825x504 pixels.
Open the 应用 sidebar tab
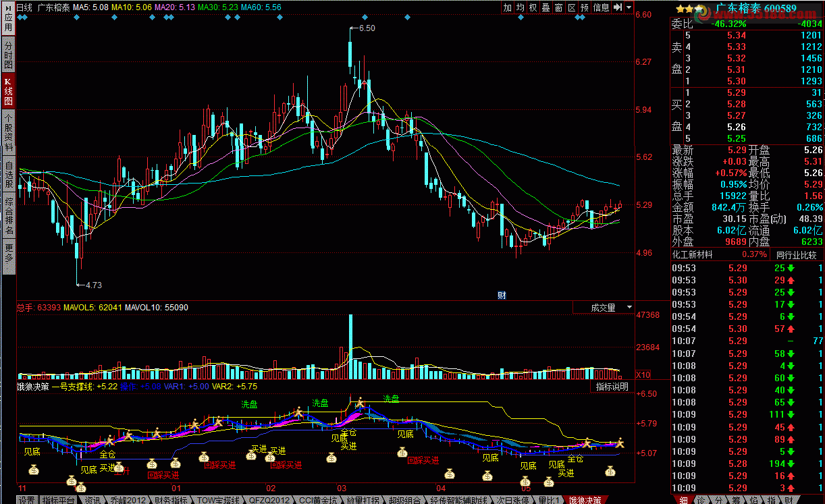coord(8,18)
